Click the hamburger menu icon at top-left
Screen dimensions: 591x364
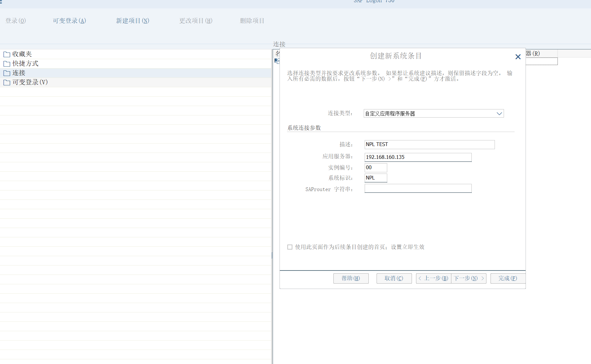pos(1,2)
